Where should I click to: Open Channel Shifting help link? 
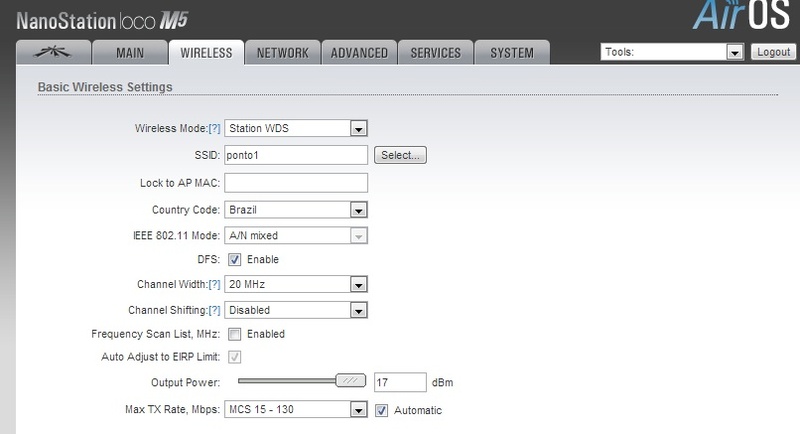click(214, 311)
